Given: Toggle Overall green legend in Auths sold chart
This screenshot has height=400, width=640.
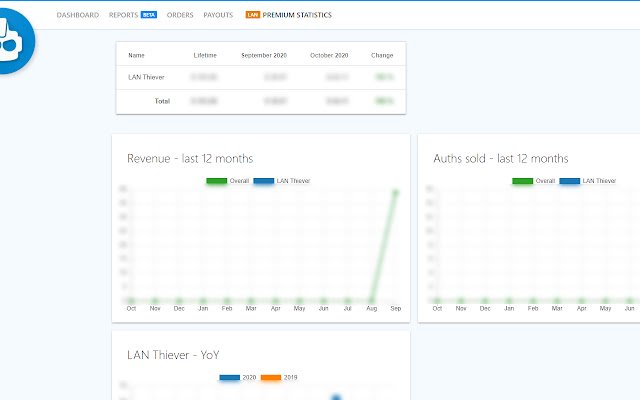Looking at the screenshot, I should click(533, 181).
